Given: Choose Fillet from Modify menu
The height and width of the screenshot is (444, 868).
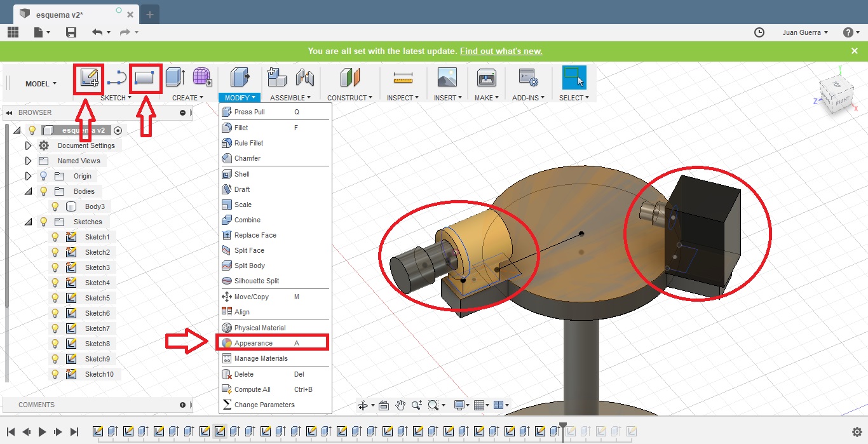Looking at the screenshot, I should (275, 128).
